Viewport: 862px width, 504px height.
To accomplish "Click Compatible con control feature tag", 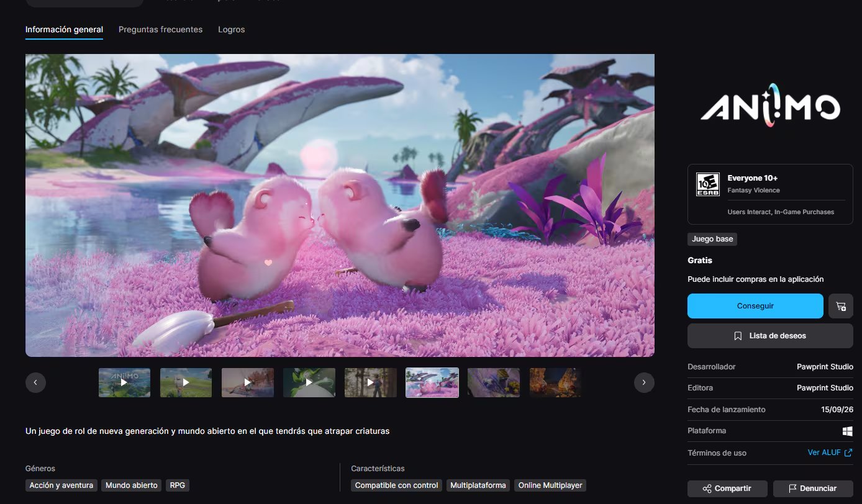I will pos(397,485).
